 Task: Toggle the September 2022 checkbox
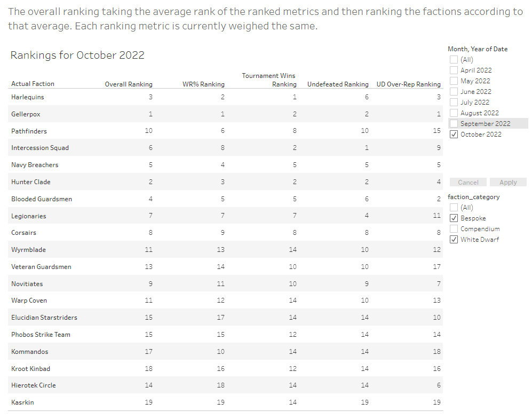pyautogui.click(x=454, y=124)
